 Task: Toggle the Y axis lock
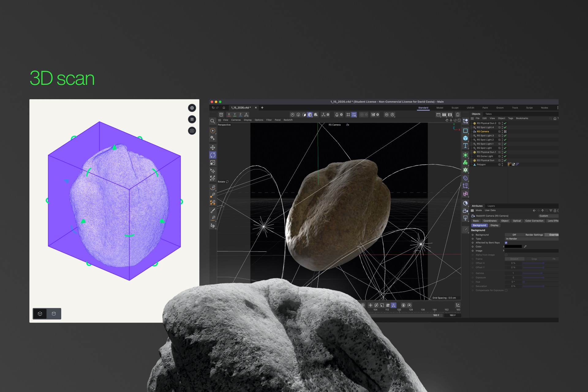[x=235, y=115]
